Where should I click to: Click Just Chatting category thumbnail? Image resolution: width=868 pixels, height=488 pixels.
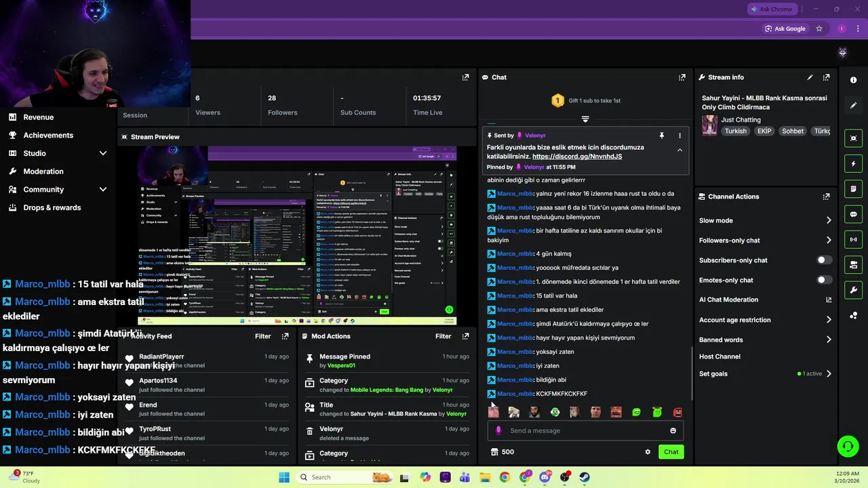click(x=709, y=125)
